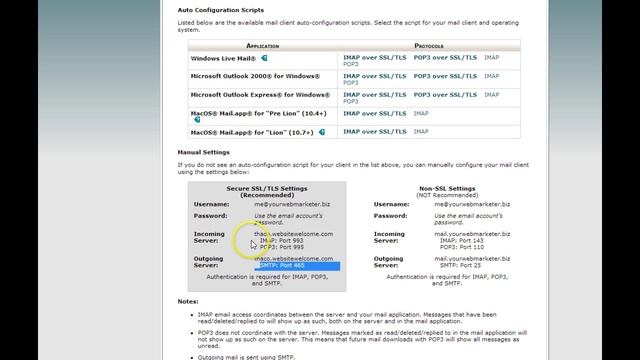This screenshot has width=640, height=360.
Task: Click the secure username me@yourwebmarketer.biz
Action: (292, 204)
